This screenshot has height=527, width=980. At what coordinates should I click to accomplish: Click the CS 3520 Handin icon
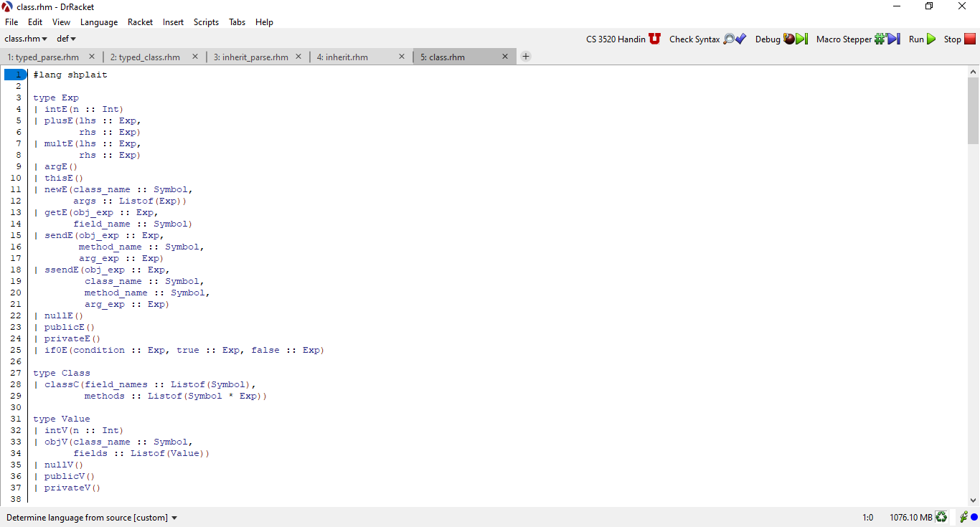[x=654, y=39]
